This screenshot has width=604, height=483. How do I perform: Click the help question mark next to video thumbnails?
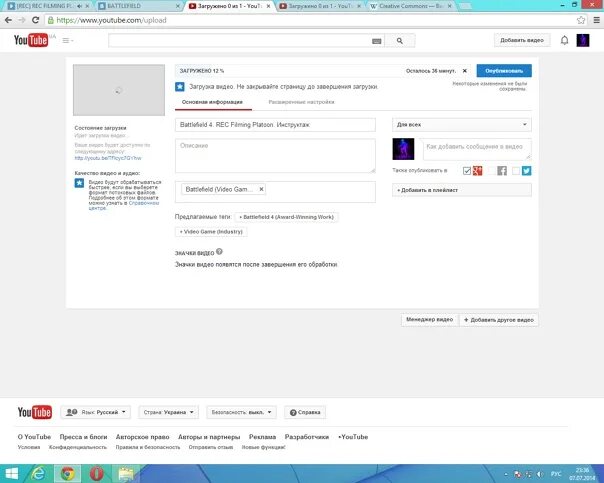219,252
